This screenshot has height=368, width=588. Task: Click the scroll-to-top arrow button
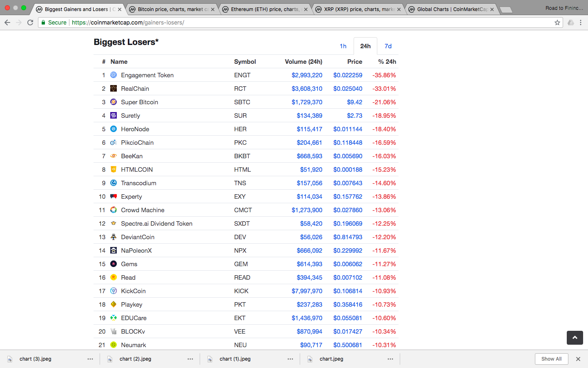pyautogui.click(x=575, y=338)
